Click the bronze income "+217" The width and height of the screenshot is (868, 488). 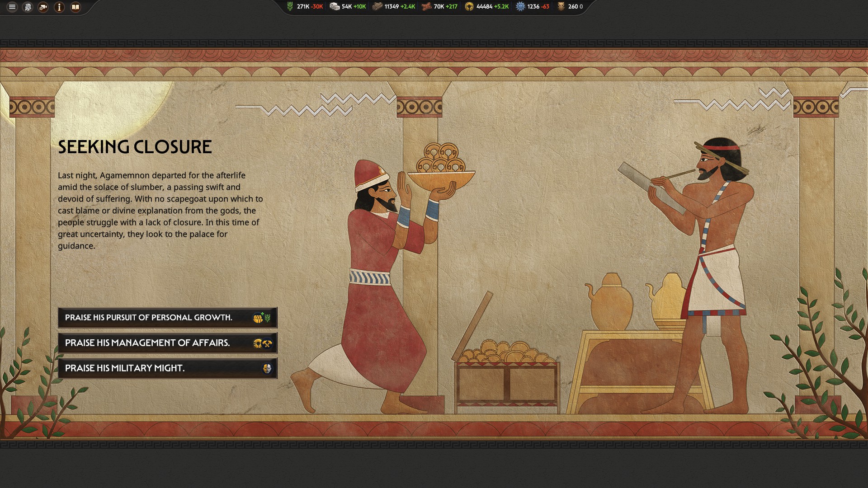click(452, 7)
